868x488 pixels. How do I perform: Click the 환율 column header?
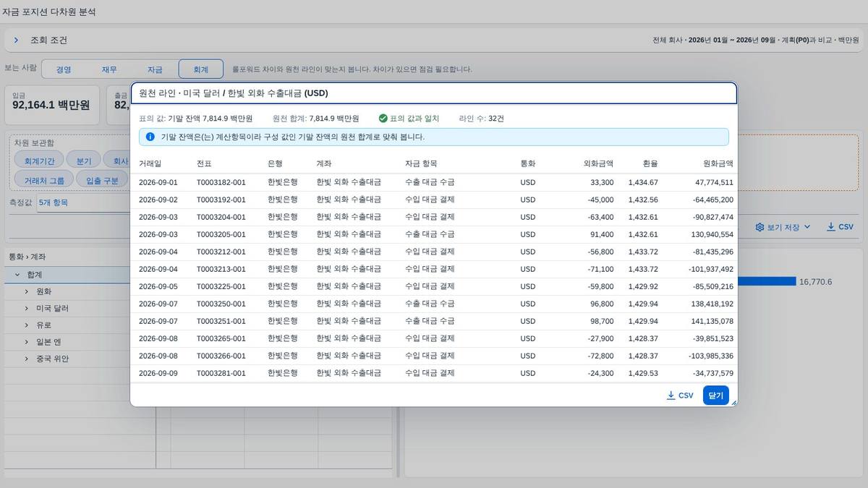pyautogui.click(x=650, y=163)
